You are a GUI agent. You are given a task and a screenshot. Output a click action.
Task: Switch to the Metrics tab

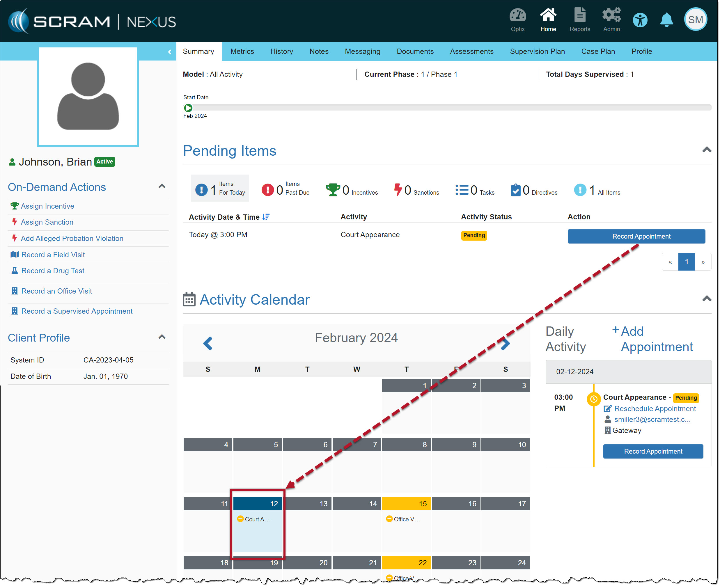coord(242,51)
